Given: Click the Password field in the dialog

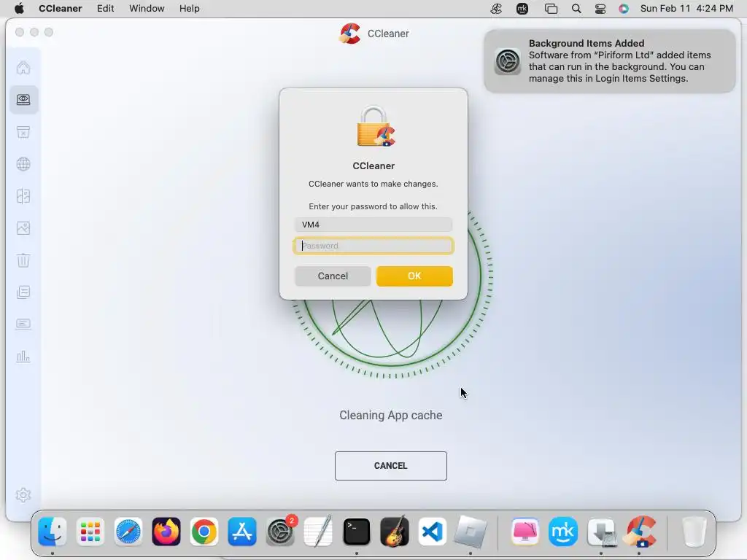Looking at the screenshot, I should click(373, 246).
